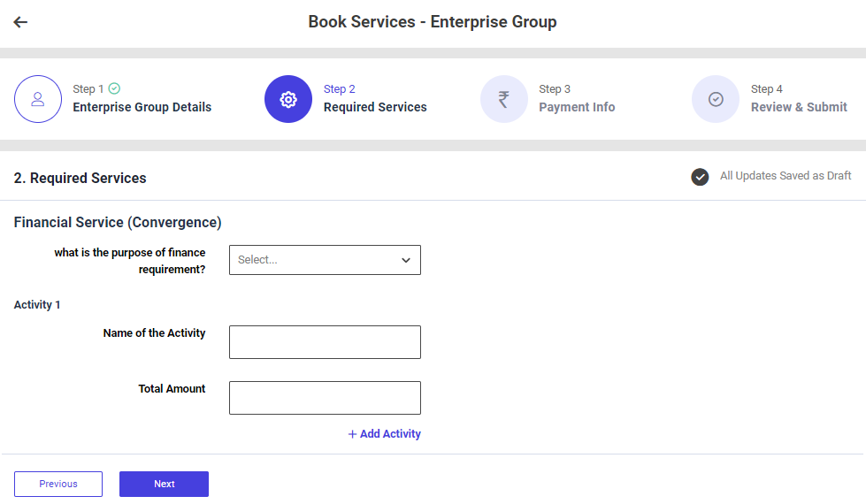The width and height of the screenshot is (866, 504).
Task: Click the draft saved checkmark icon
Action: coord(700,177)
